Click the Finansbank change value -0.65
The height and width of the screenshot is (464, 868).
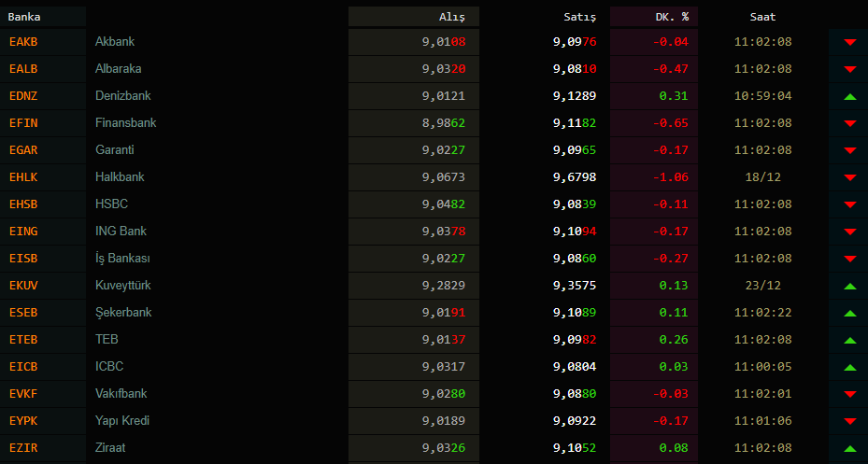669,123
